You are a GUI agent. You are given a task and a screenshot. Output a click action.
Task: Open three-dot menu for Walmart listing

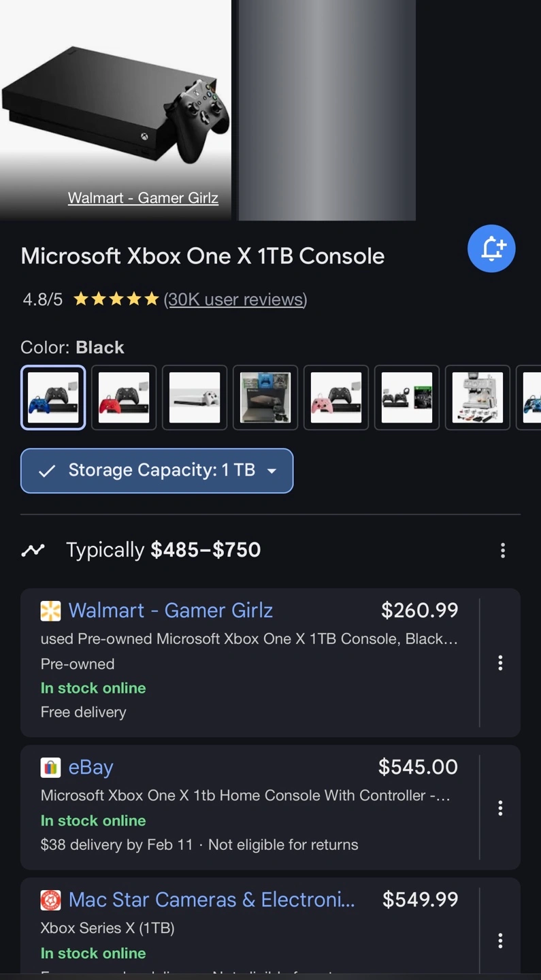point(499,663)
